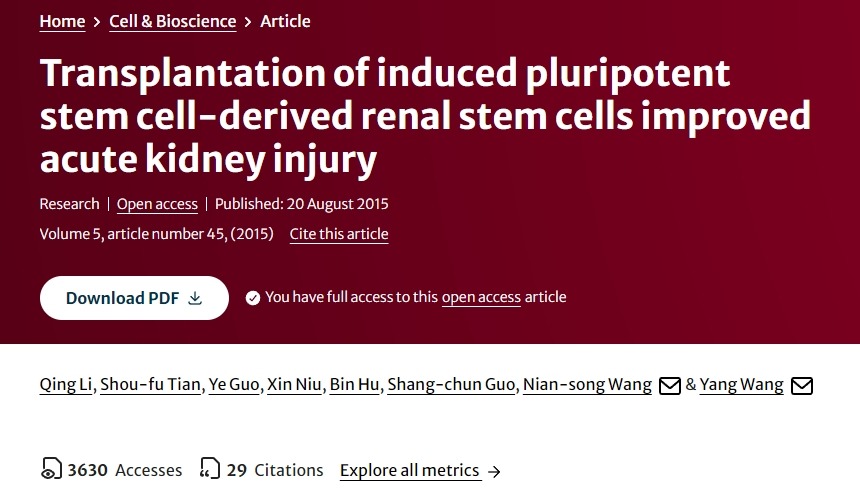Click the eye icon next to Accesses
The width and height of the screenshot is (860, 498).
(x=51, y=469)
